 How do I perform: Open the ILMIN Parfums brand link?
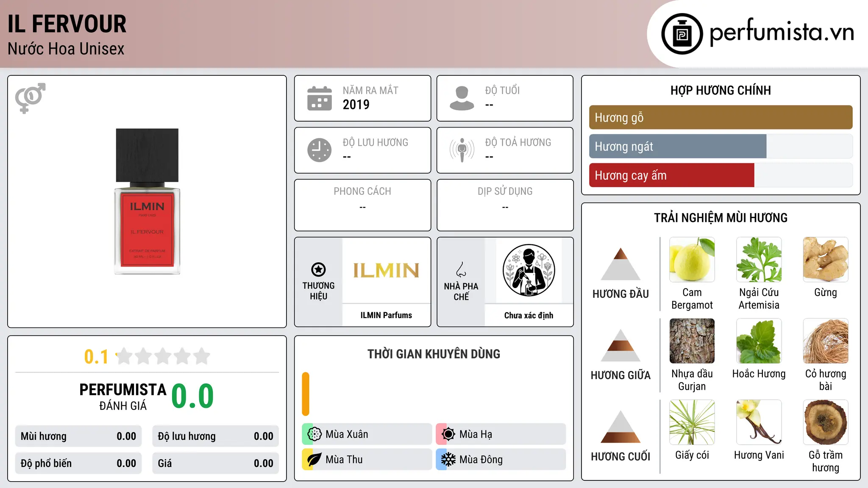tap(386, 315)
